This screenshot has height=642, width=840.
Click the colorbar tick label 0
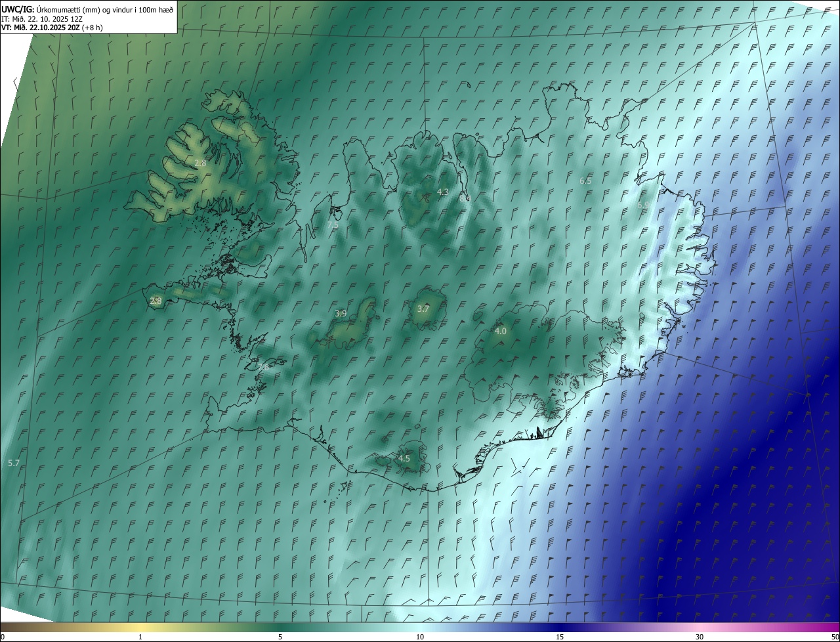[3, 637]
